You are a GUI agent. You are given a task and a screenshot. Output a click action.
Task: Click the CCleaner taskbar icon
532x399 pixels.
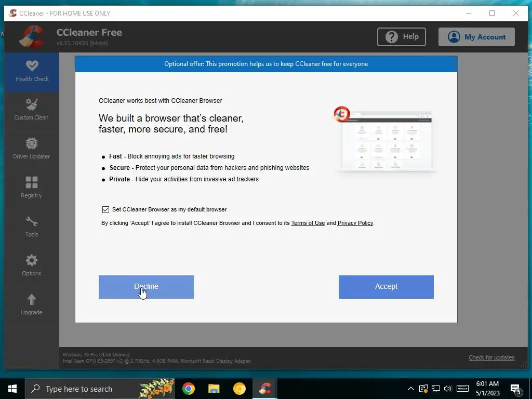click(264, 389)
